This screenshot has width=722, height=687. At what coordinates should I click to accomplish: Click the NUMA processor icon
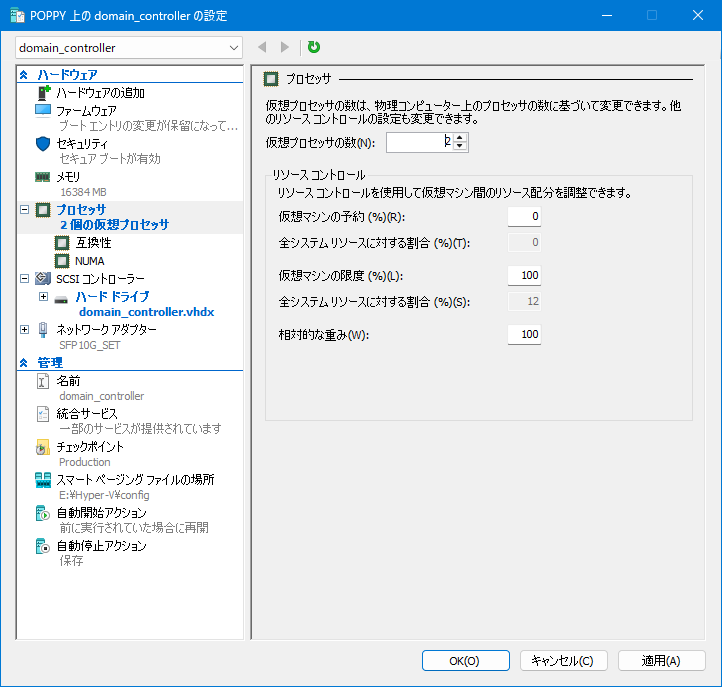(62, 261)
